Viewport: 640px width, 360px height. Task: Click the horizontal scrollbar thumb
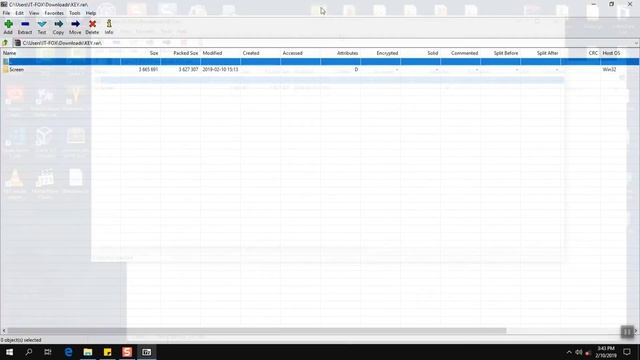[x=257, y=331]
